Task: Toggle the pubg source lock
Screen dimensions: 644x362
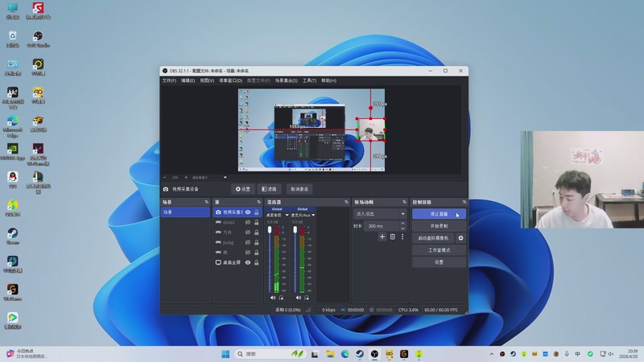Action: coord(257,242)
